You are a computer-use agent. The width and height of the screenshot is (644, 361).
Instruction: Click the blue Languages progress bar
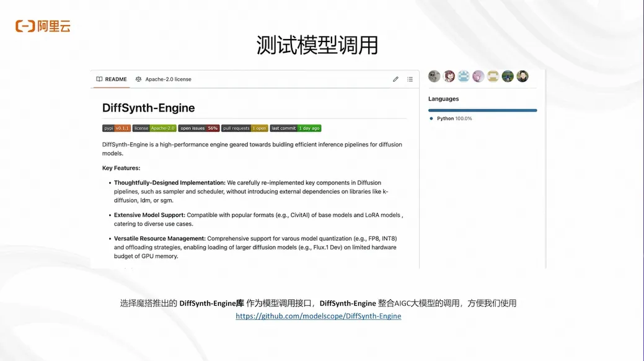tap(483, 110)
